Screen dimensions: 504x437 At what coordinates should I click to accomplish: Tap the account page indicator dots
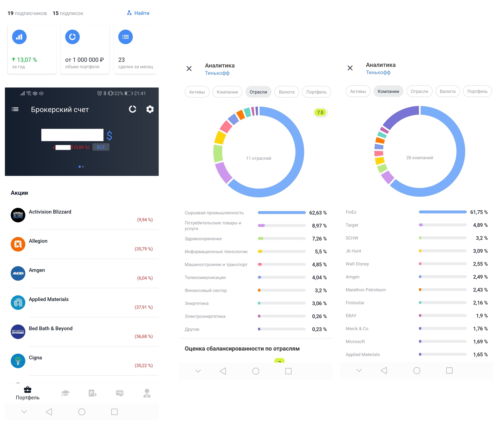point(81,167)
